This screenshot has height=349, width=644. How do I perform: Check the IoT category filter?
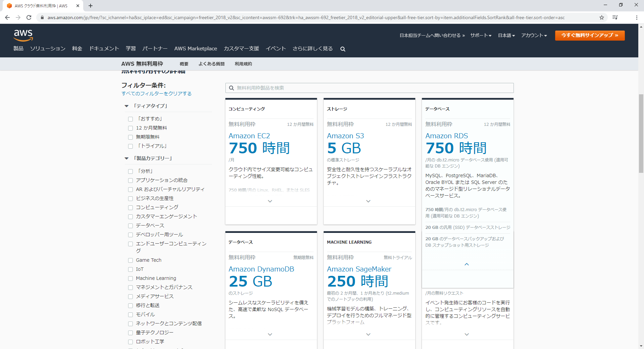pos(130,269)
